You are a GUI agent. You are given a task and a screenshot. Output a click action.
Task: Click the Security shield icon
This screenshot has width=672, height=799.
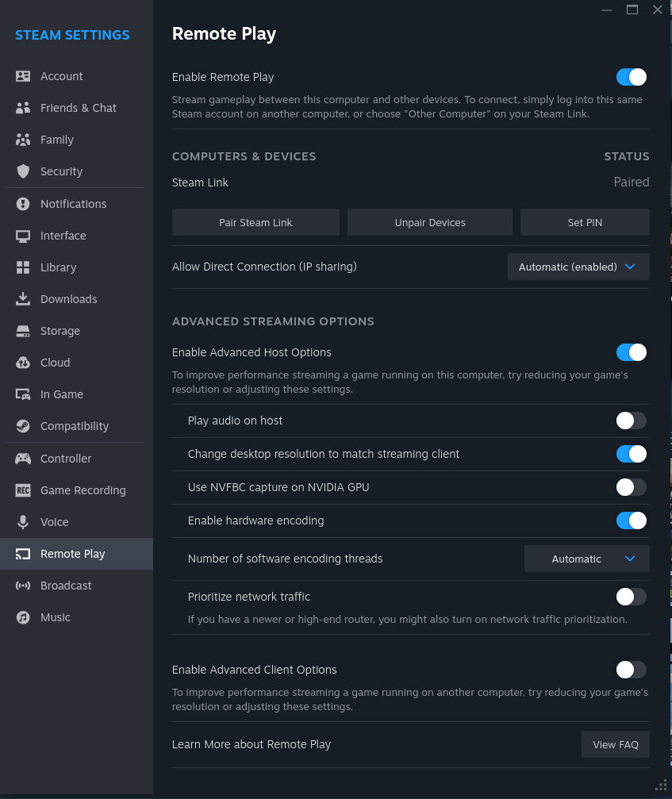(x=23, y=171)
